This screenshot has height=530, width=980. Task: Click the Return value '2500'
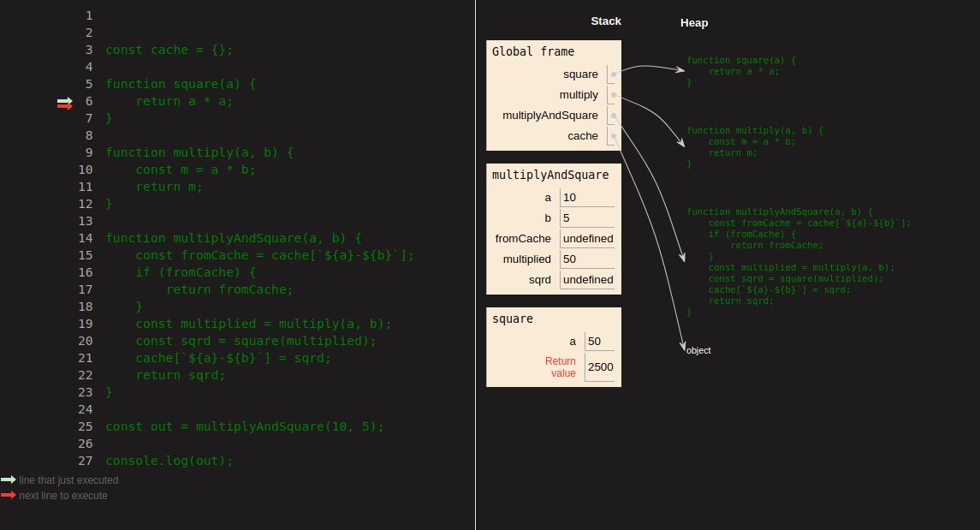click(600, 366)
